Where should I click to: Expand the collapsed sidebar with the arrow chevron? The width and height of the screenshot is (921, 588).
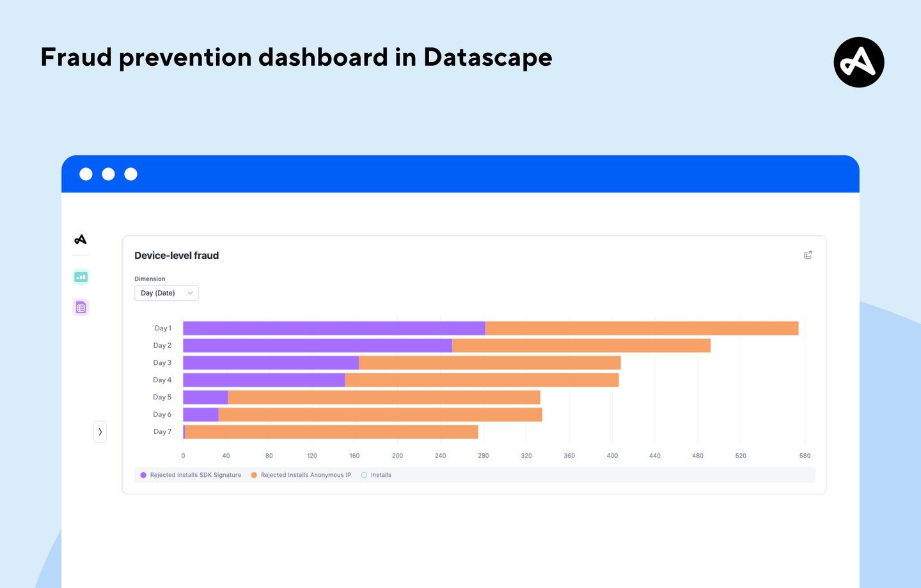100,431
